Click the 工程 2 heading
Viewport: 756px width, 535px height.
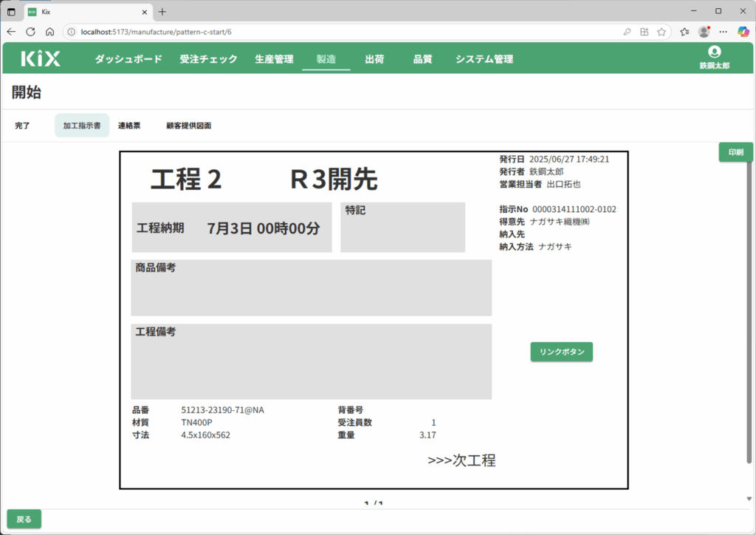pos(186,180)
